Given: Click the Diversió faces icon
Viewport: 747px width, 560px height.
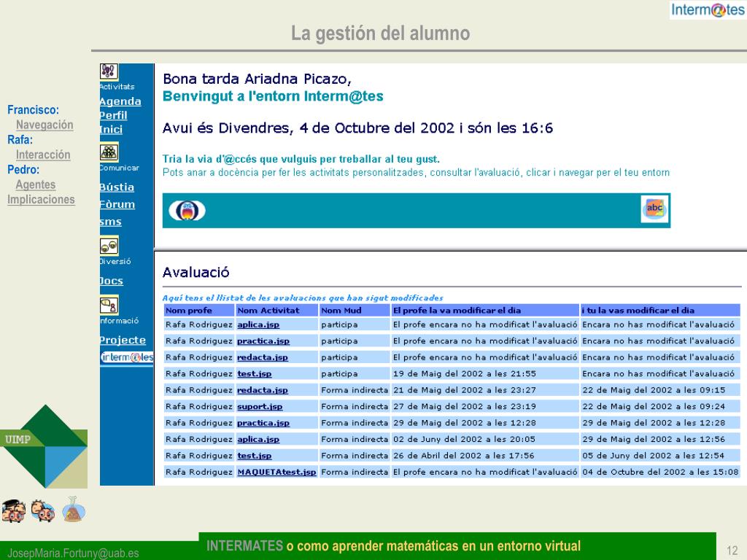Looking at the screenshot, I should 109,246.
